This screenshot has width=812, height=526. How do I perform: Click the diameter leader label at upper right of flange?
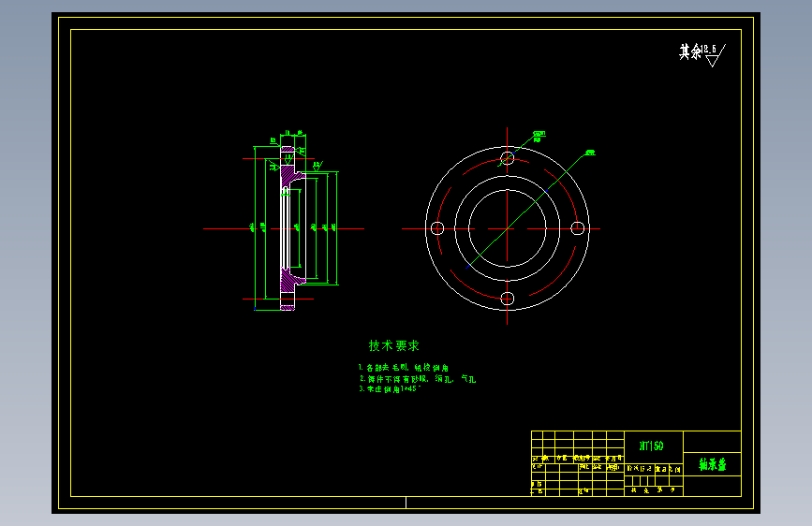590,153
